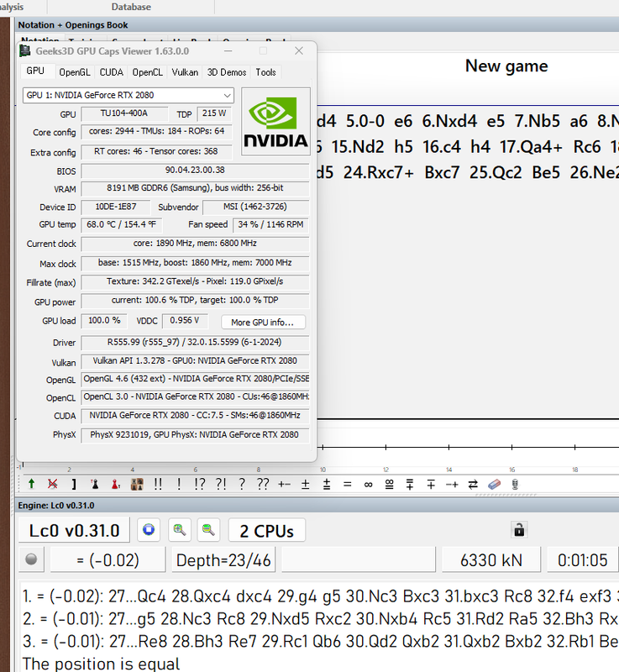619x672 pixels.
Task: Switch to the OpenGL tab in GPU Caps Viewer
Action: pyautogui.click(x=75, y=72)
